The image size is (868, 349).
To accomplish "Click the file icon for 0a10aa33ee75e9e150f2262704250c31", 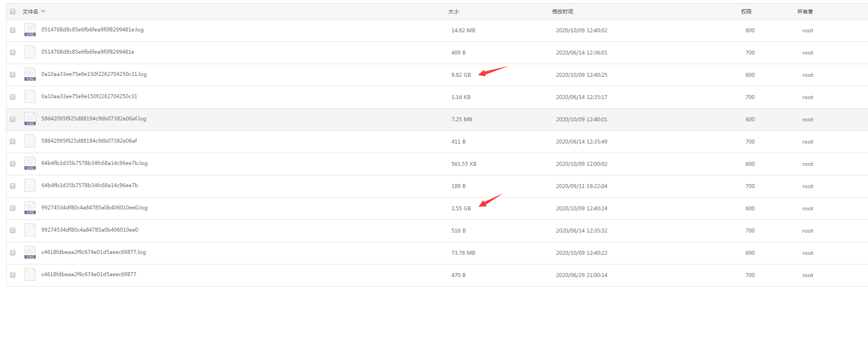I will point(30,97).
